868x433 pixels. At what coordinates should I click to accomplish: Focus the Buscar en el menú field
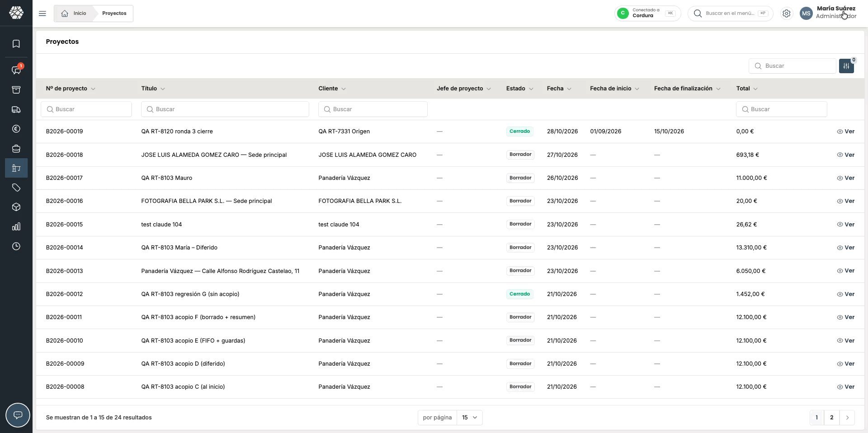(731, 14)
